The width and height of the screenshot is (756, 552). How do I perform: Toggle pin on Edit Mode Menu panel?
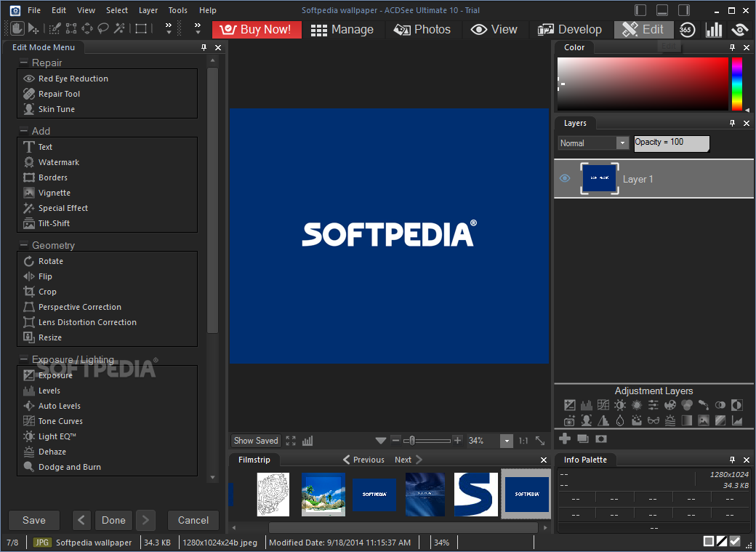coord(204,47)
